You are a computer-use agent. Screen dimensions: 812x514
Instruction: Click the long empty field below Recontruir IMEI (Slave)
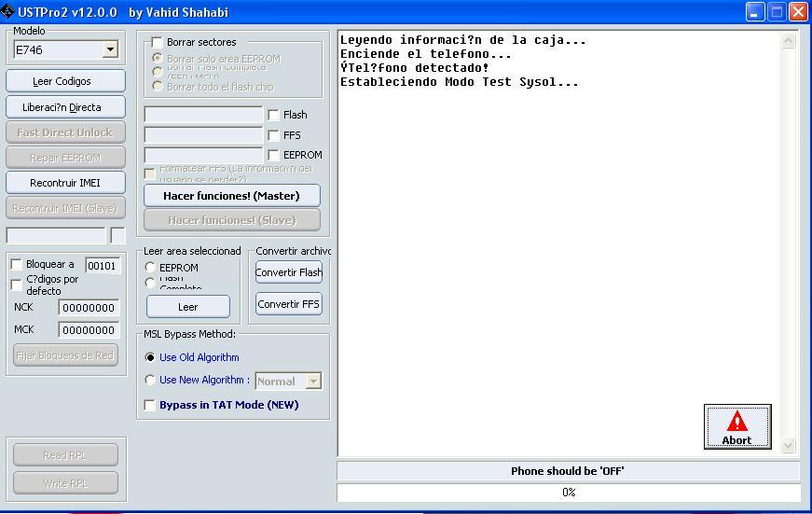click(56, 236)
